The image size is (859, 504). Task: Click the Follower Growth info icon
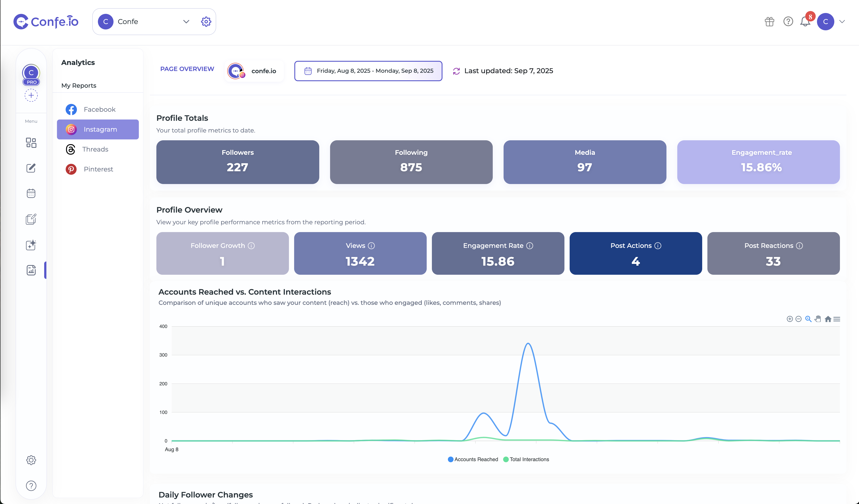[251, 246]
